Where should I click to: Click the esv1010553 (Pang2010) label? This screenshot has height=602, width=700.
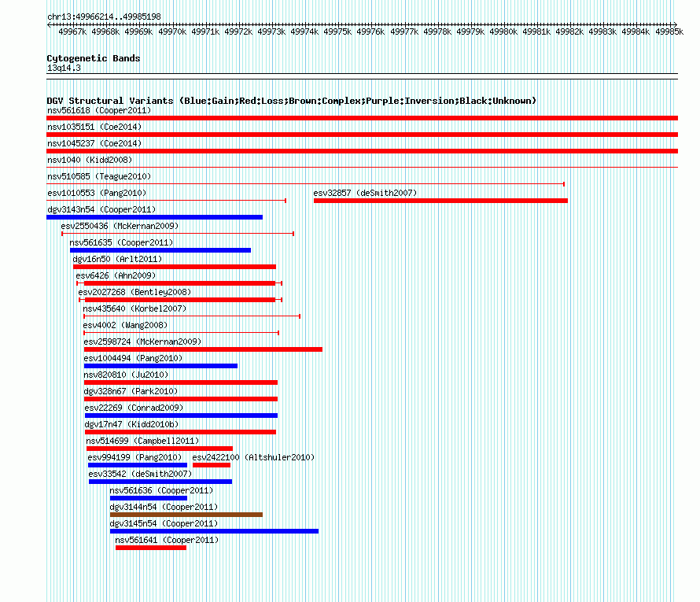click(x=97, y=193)
